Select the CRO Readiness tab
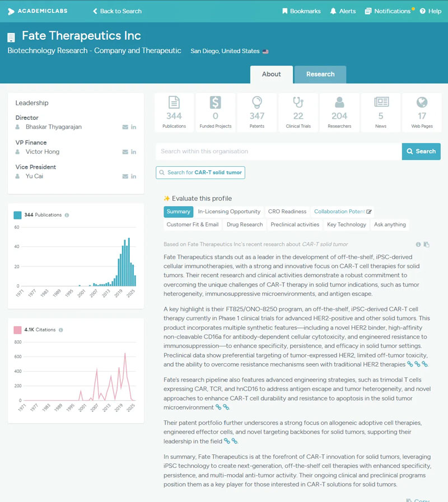448x502 pixels. (287, 212)
